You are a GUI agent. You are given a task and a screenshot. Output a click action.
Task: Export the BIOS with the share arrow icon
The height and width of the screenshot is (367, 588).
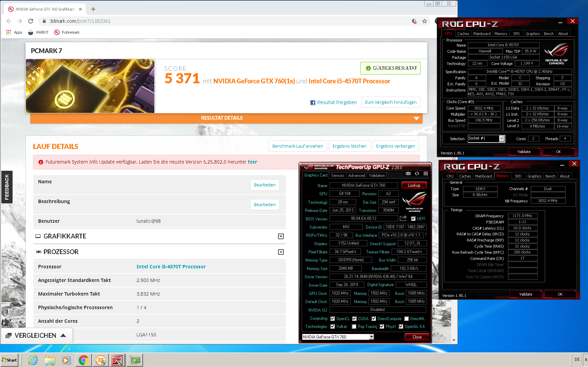[403, 218]
